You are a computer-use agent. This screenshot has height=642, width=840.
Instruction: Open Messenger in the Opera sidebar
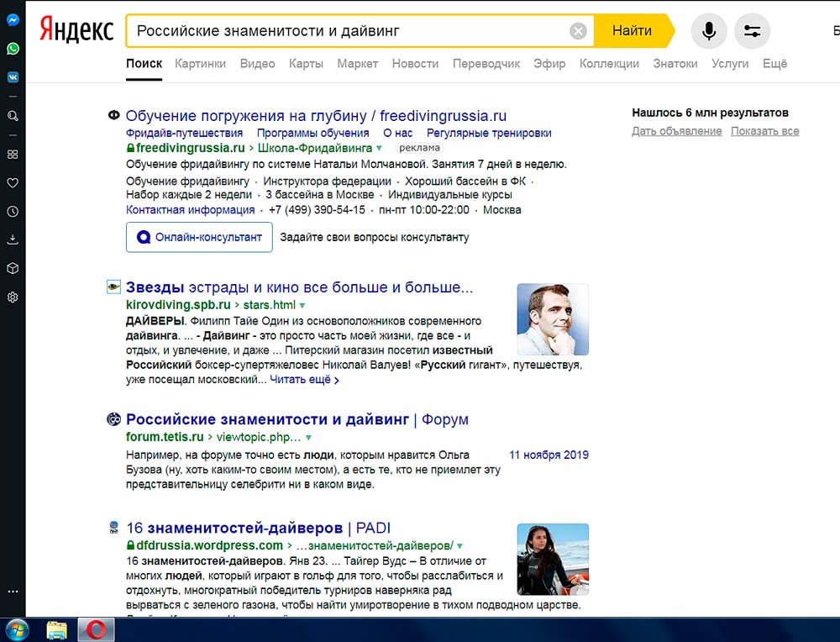(13, 20)
